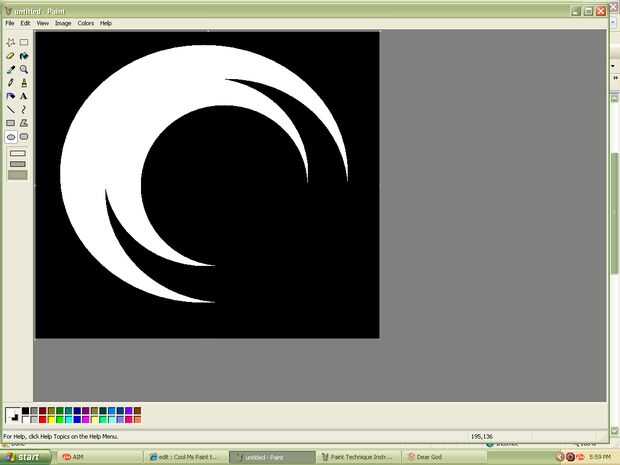Pick the dark green swatch

60,411
